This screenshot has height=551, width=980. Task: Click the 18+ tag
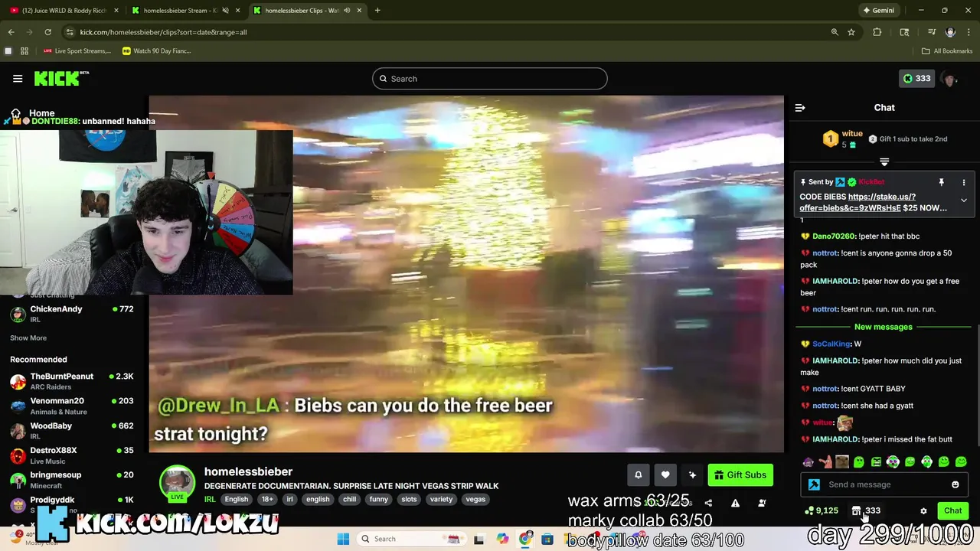pyautogui.click(x=267, y=500)
